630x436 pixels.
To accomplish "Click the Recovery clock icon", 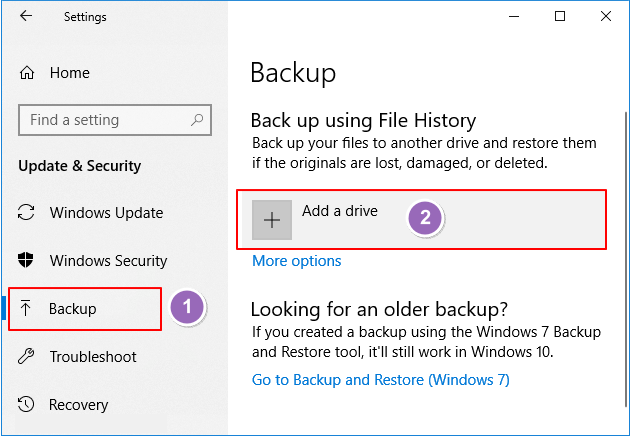I will coord(27,405).
